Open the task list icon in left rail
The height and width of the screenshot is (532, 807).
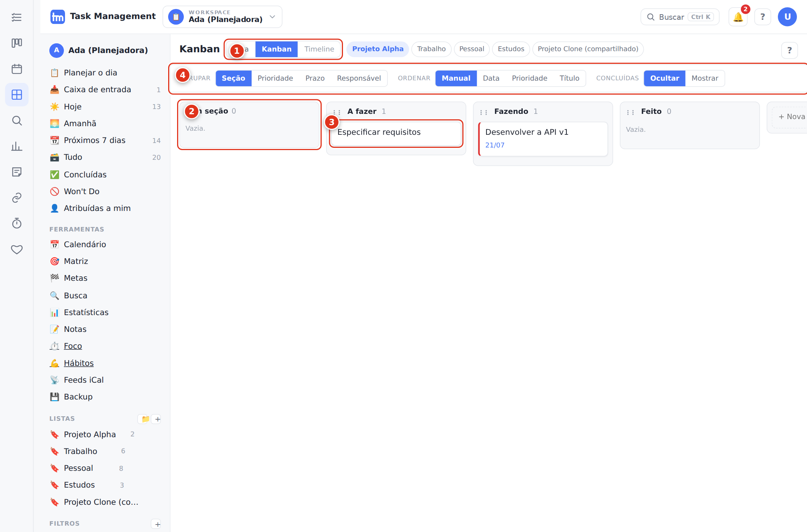16,17
